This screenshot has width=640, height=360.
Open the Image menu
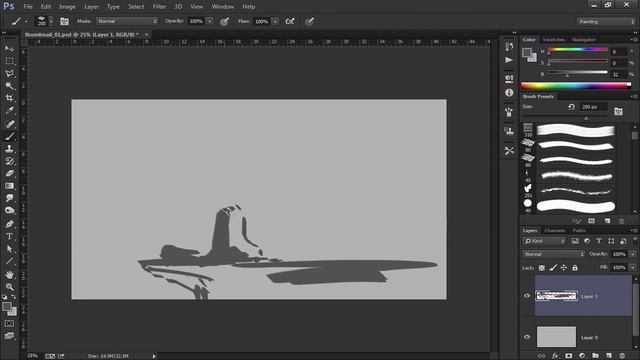(67, 7)
